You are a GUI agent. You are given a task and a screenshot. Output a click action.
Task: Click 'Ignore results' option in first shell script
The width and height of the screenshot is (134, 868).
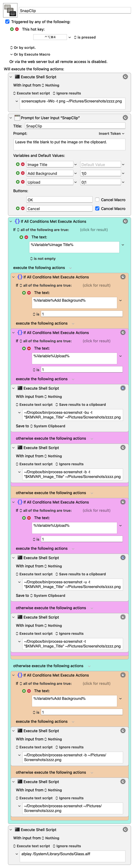(x=67, y=93)
